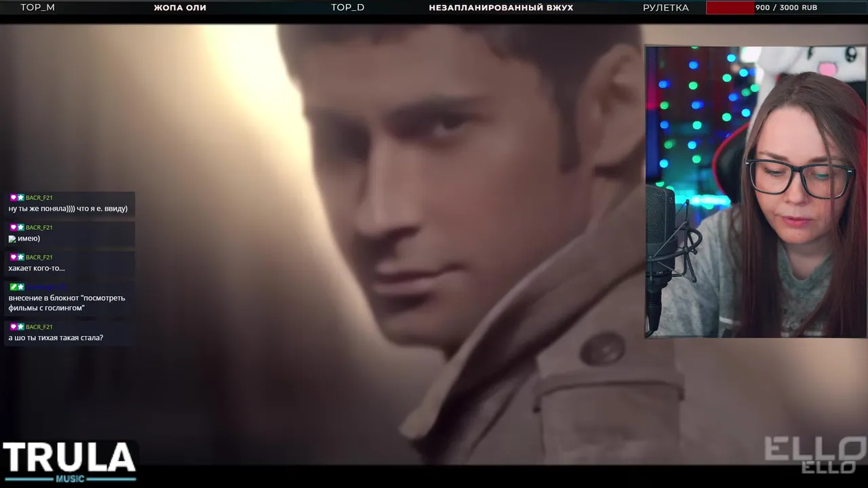This screenshot has height=488, width=868.
Task: Click message "внесение в блокнот посмотреть фильмы с гослингом"
Action: tap(66, 303)
